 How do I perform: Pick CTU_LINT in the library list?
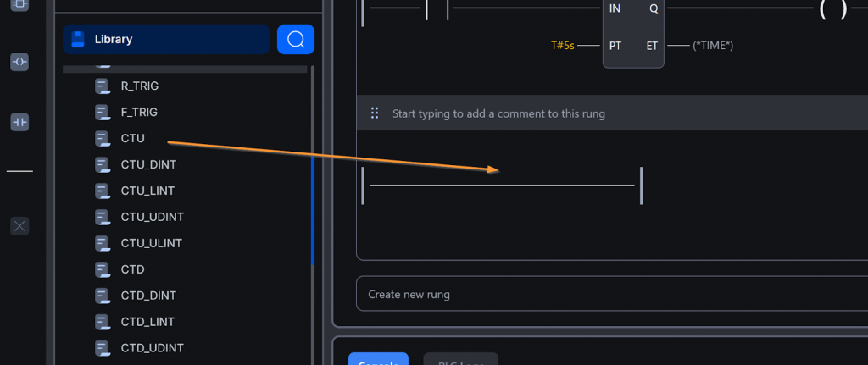click(x=147, y=191)
